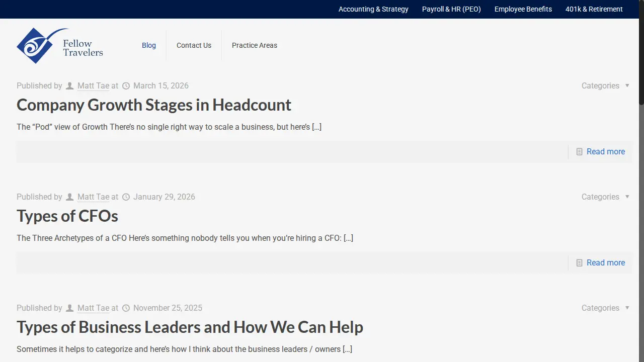The width and height of the screenshot is (644, 362).
Task: Open the Blog menu item
Action: tap(149, 45)
